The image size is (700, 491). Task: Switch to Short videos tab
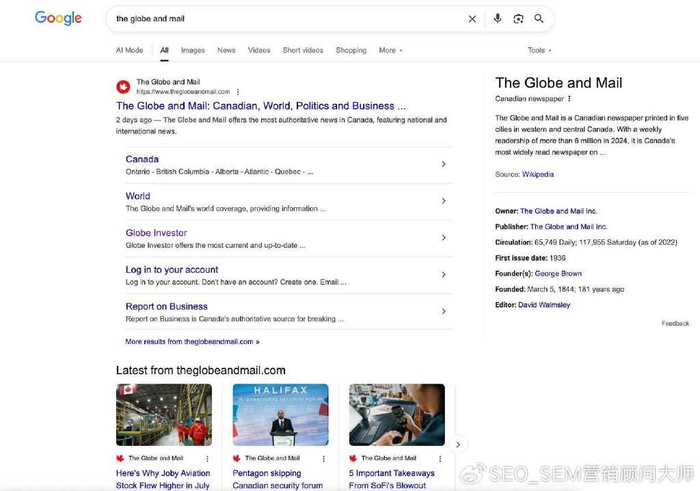(x=303, y=50)
